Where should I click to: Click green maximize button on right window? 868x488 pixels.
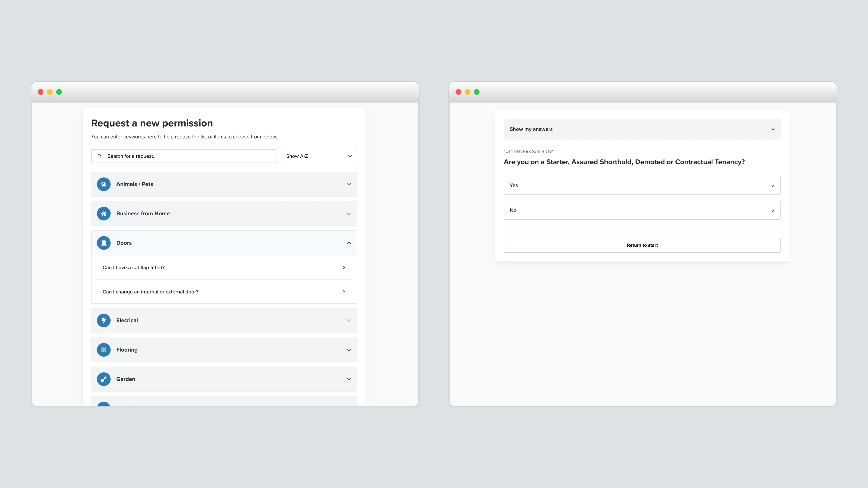[476, 92]
